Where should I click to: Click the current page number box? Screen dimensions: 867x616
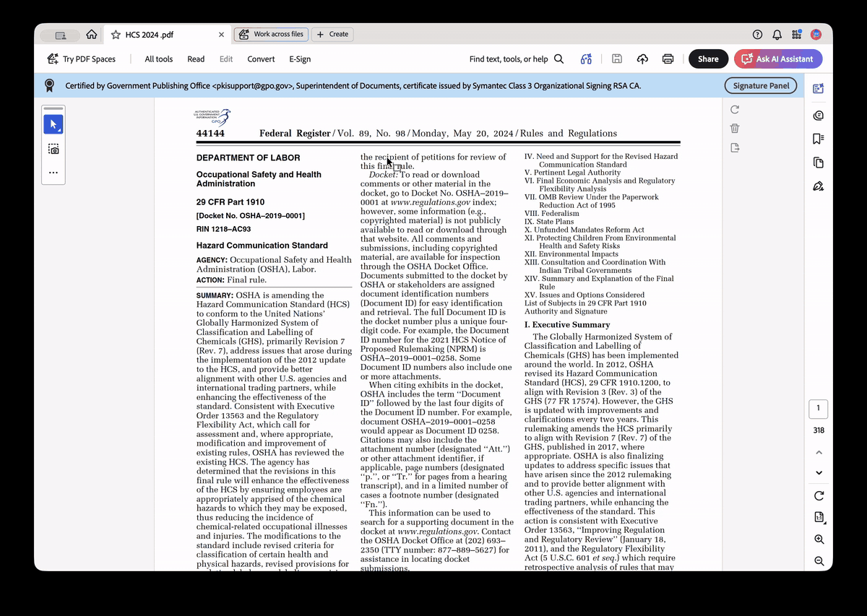point(818,409)
